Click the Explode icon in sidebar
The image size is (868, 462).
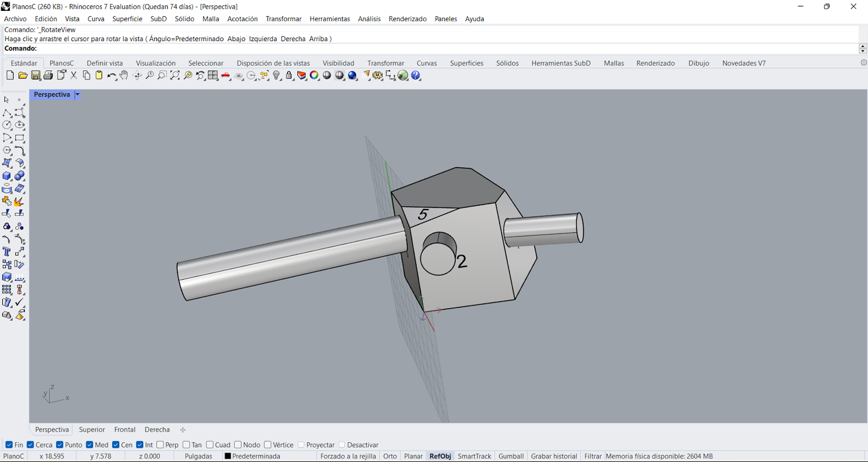tap(20, 201)
